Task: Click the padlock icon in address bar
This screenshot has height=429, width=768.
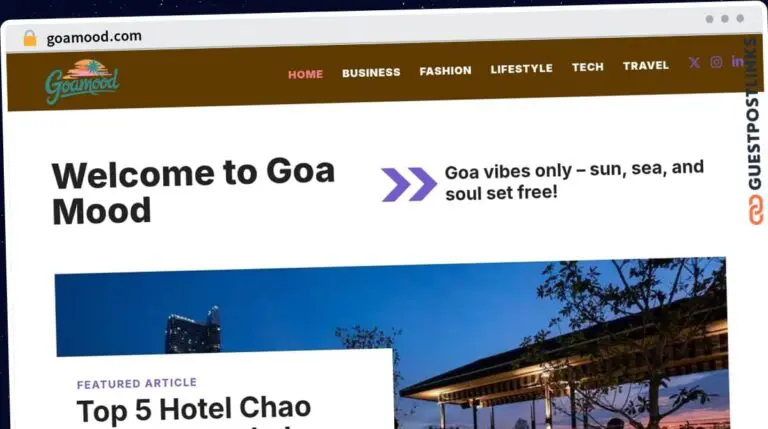Action: coord(30,38)
